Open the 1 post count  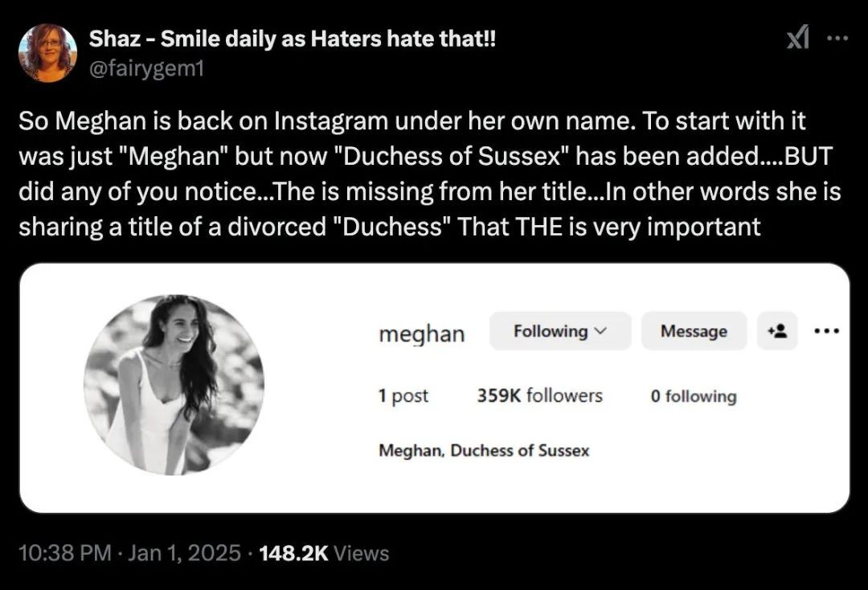403,395
